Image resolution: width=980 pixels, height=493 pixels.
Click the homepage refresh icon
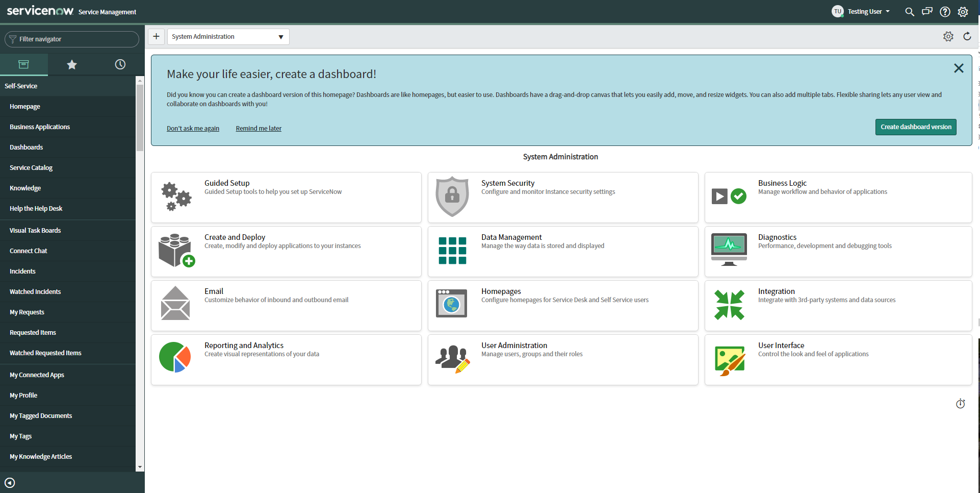click(x=967, y=36)
